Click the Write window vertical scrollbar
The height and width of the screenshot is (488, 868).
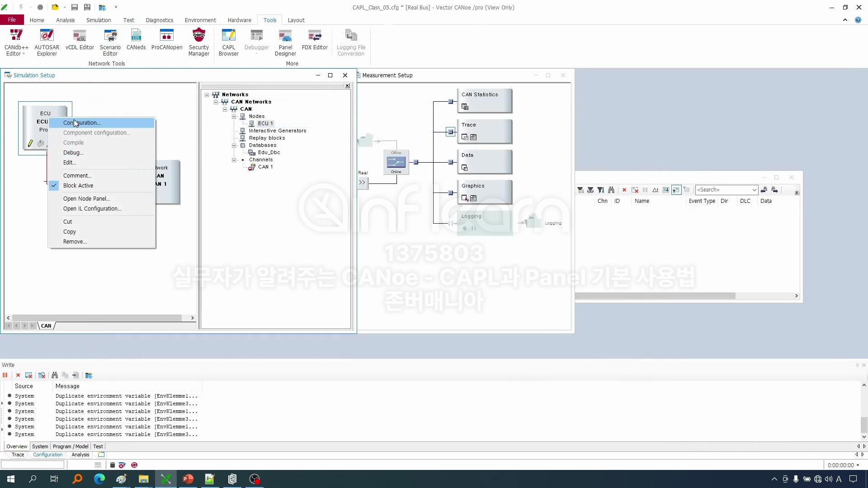coord(864,425)
